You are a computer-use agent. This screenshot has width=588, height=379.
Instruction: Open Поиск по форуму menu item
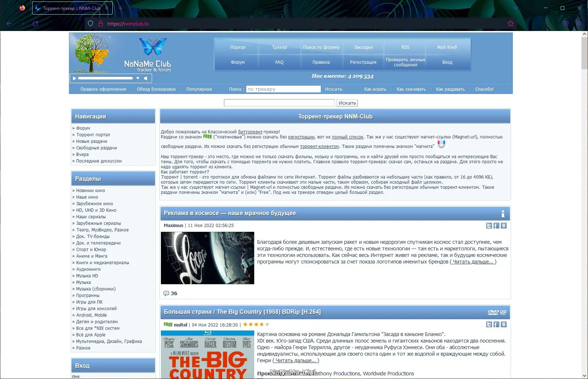321,47
